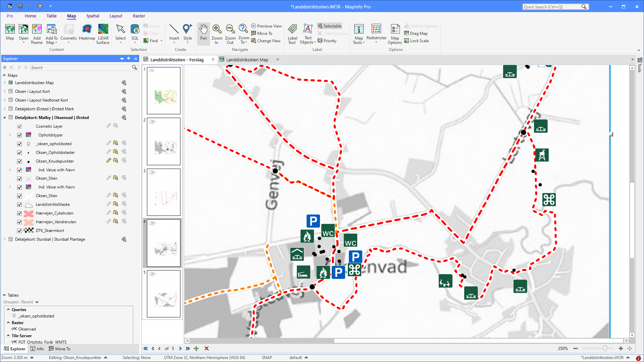Activate the Zoom In tool
The height and width of the screenshot is (362, 644).
tap(217, 34)
